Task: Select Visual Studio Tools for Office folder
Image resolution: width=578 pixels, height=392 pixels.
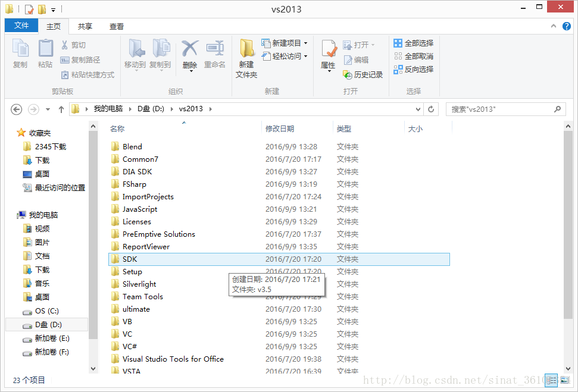Action: pyautogui.click(x=279, y=359)
